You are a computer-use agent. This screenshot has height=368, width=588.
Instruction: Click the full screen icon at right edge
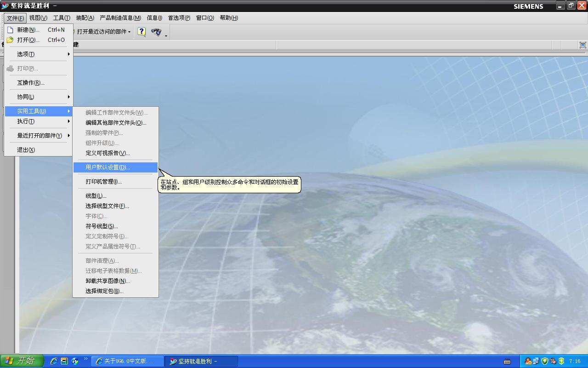coord(583,45)
